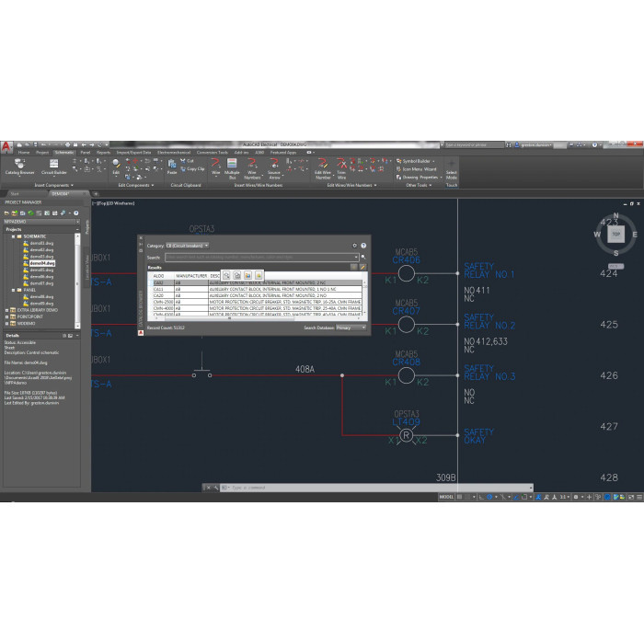The image size is (644, 644).
Task: Open Drawing Properties
Action: tap(418, 178)
